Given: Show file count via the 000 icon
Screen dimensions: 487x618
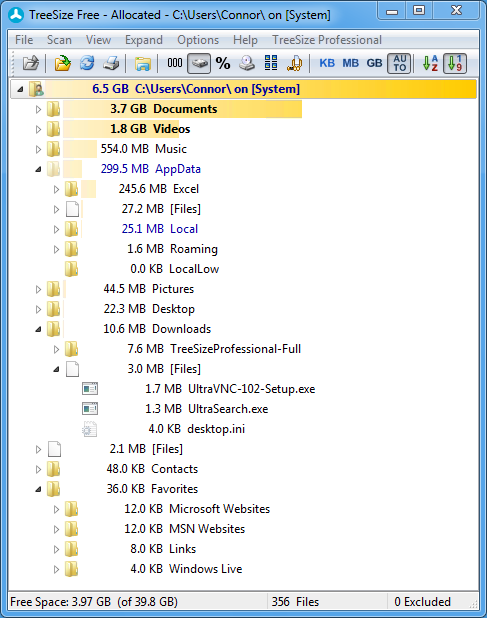Looking at the screenshot, I should (x=175, y=63).
